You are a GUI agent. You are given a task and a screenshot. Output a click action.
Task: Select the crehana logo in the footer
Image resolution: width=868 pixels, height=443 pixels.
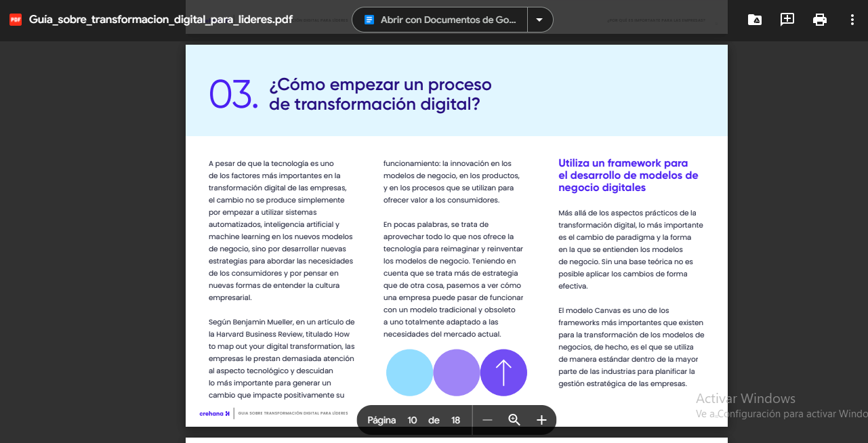(x=214, y=413)
